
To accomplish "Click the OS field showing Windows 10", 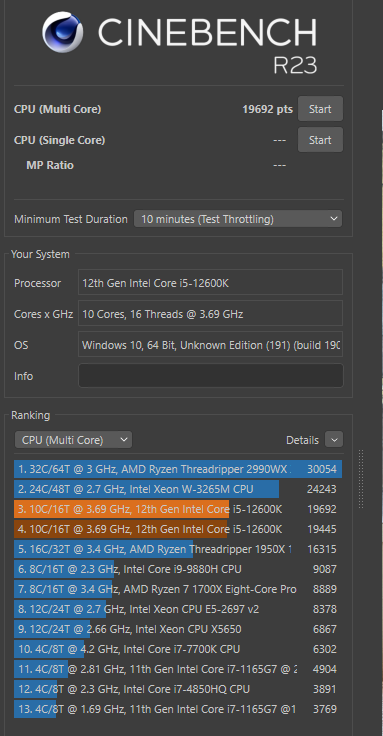I will click(211, 345).
